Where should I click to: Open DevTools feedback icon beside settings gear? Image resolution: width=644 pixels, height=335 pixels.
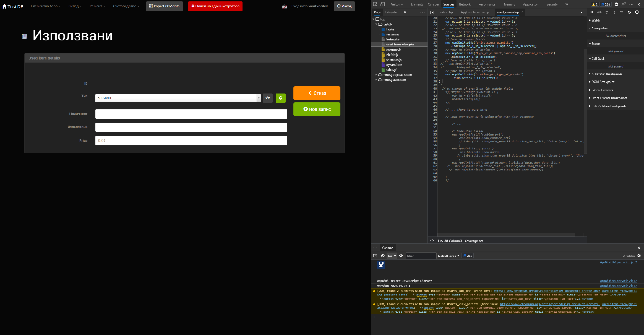click(x=624, y=4)
